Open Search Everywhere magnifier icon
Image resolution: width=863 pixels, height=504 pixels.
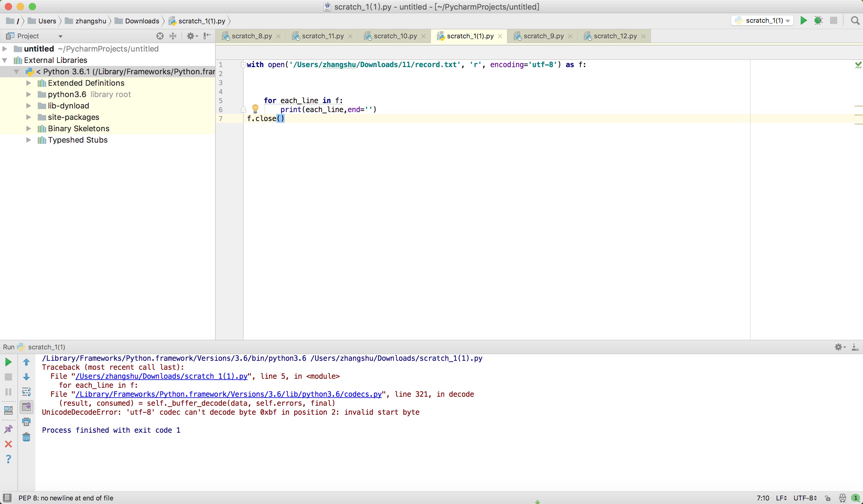coord(855,21)
